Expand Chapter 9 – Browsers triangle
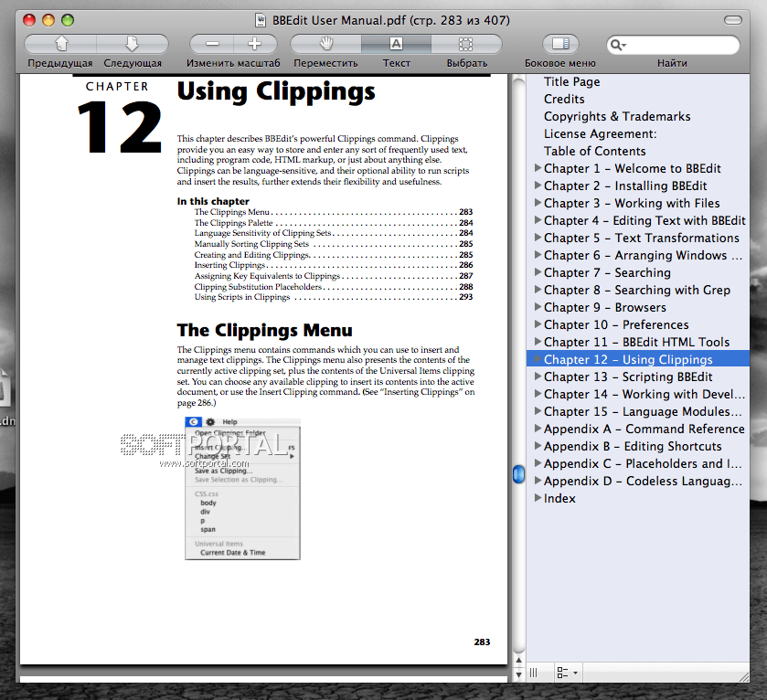The height and width of the screenshot is (700, 767). [x=538, y=307]
